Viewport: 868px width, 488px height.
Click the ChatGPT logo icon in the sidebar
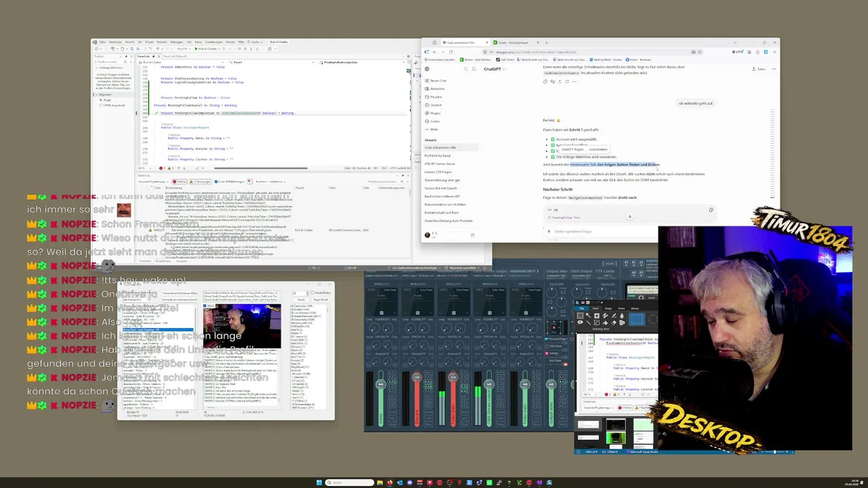[427, 69]
